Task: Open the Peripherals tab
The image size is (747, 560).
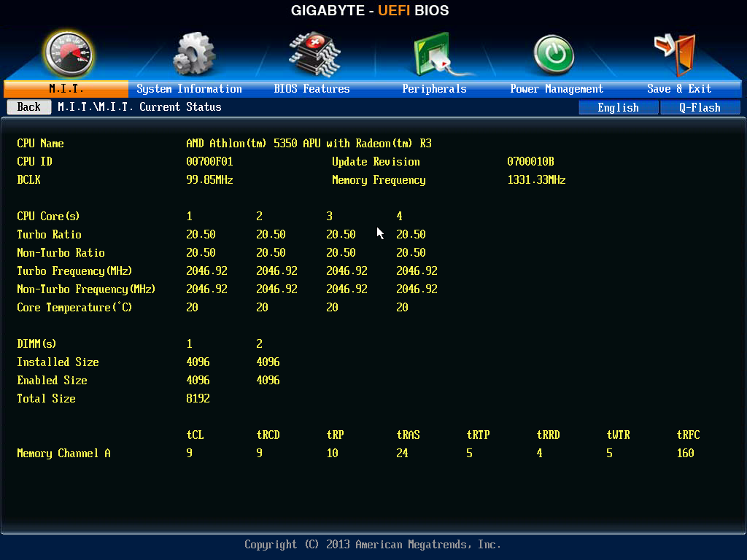Action: (x=434, y=88)
